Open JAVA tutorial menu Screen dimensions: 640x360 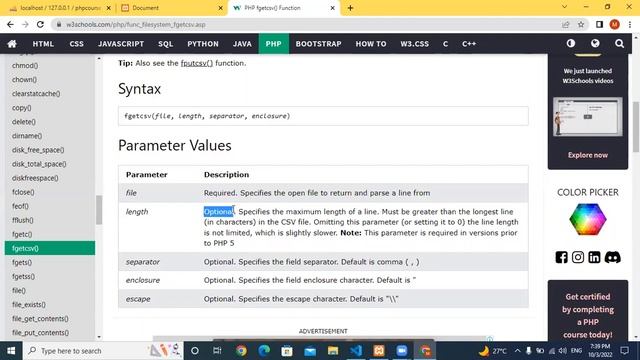click(x=242, y=44)
